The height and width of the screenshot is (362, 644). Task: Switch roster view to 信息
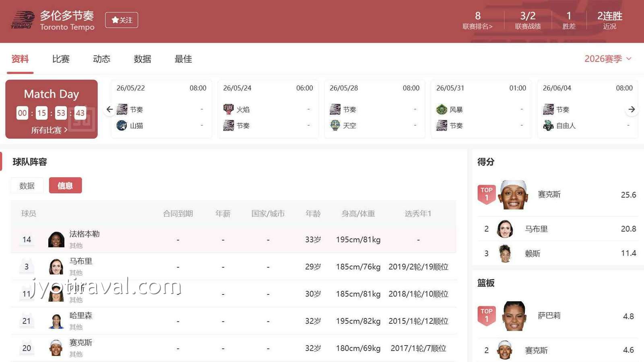pos(65,185)
